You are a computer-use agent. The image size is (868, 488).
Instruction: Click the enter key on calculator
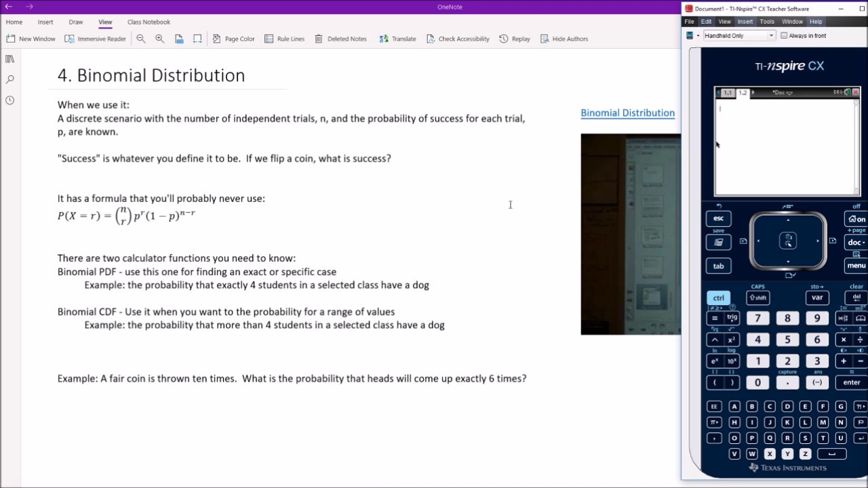(x=852, y=382)
